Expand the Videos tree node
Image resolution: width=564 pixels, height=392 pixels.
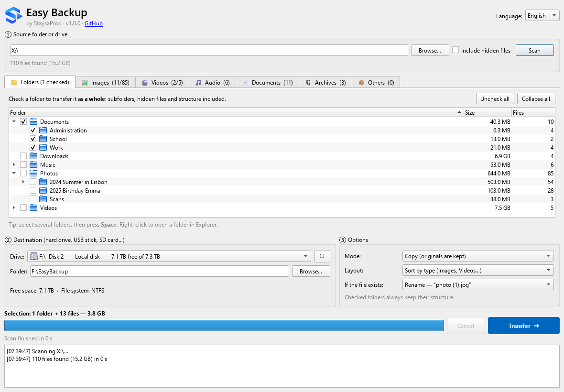(x=14, y=208)
